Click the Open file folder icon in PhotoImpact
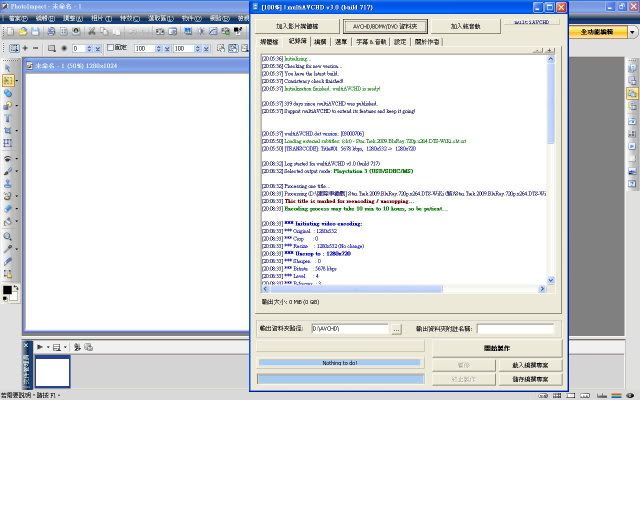 pyautogui.click(x=23, y=31)
